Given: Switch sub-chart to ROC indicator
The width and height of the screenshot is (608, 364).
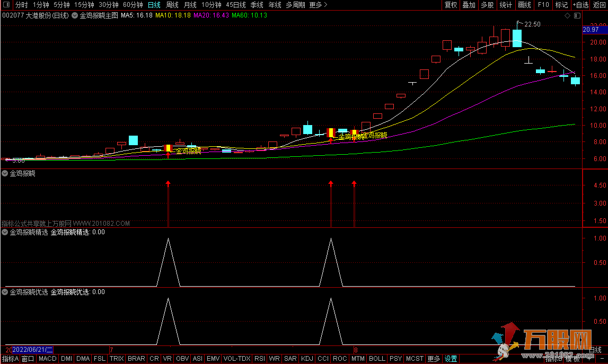Looking at the screenshot, I should [340, 359].
